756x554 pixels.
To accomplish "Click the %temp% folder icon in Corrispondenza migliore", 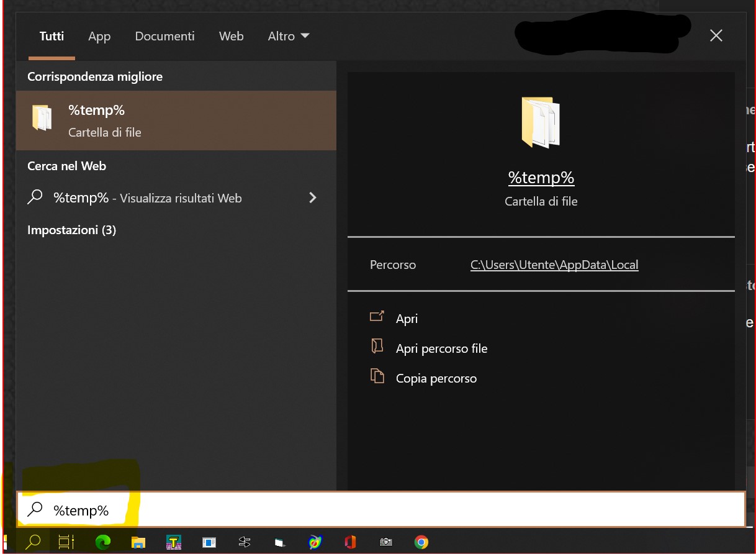I will pos(42,119).
